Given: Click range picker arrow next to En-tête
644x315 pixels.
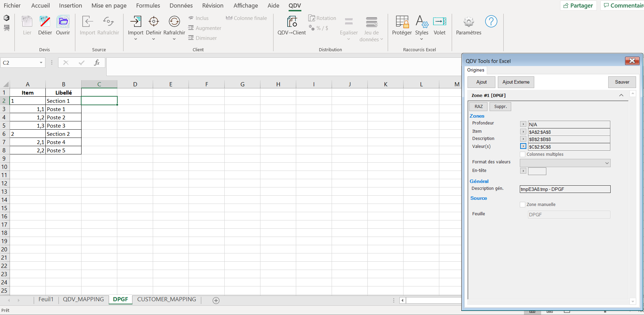Looking at the screenshot, I should (523, 171).
